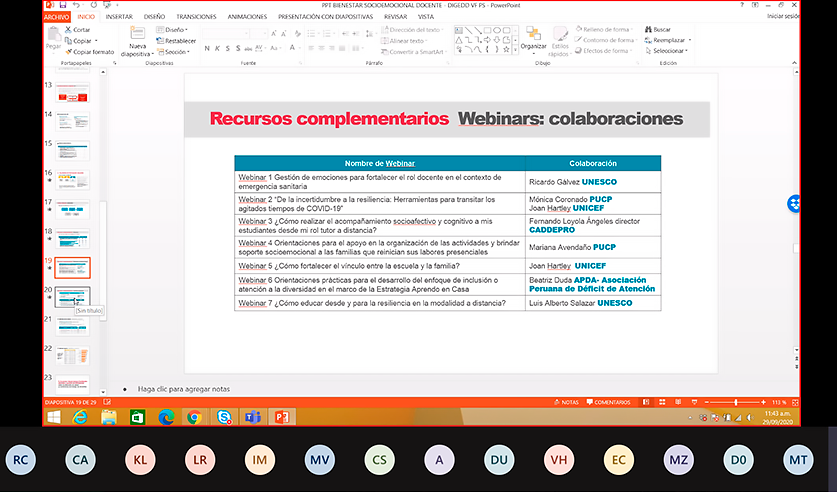Viewport: 837px width, 492px height.
Task: Toggle Normal view button in status bar
Action: pyautogui.click(x=646, y=402)
